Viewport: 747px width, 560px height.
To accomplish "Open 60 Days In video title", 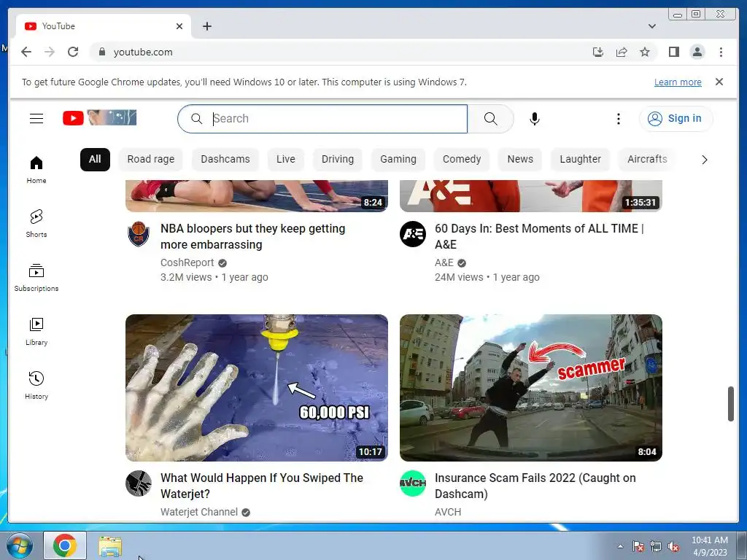I will click(x=539, y=236).
